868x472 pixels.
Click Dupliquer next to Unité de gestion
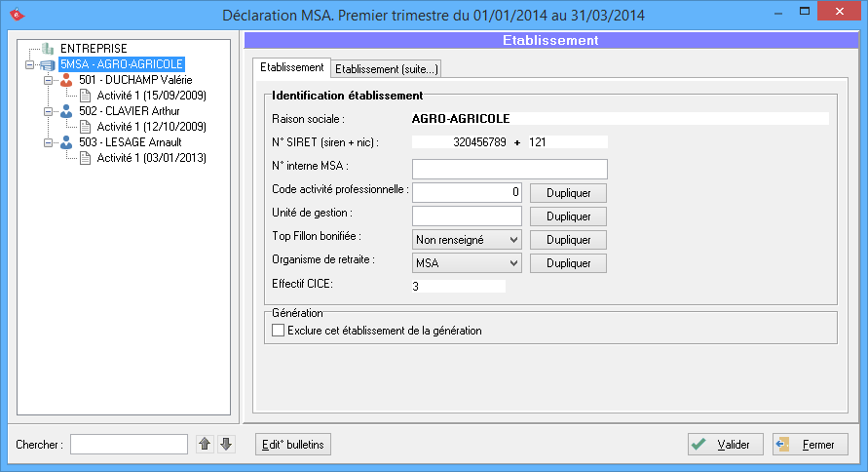568,216
